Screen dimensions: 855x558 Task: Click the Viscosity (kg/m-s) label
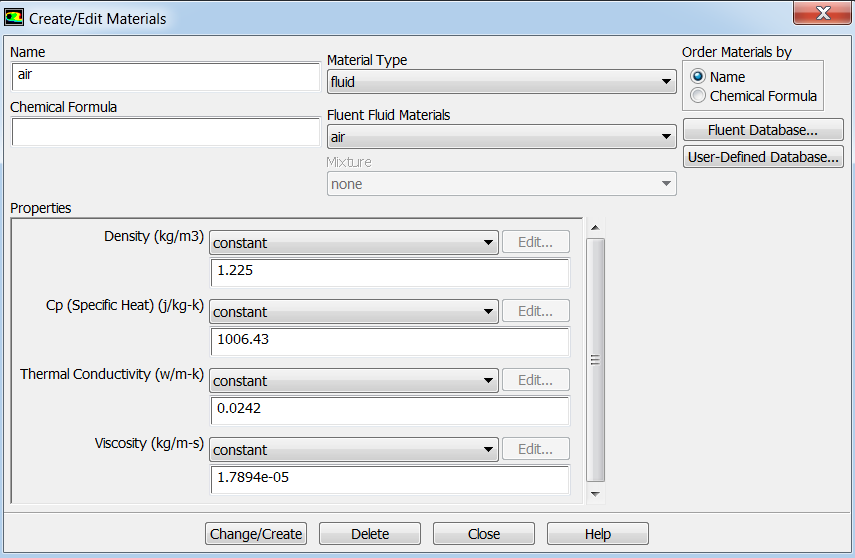pos(149,443)
